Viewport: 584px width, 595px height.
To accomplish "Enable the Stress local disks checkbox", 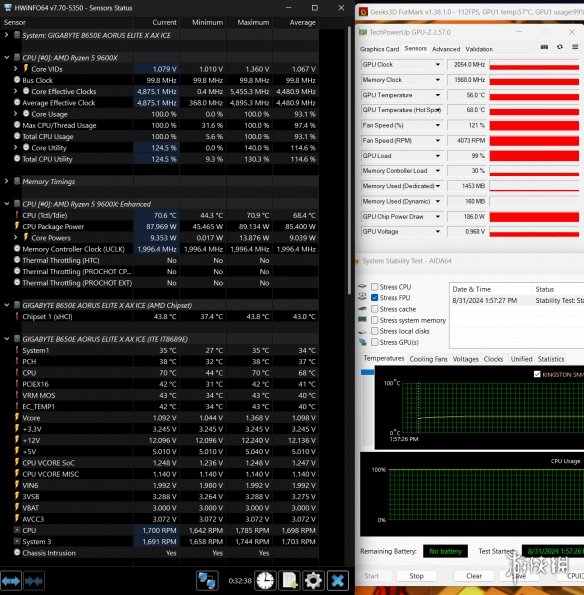I will click(x=375, y=331).
